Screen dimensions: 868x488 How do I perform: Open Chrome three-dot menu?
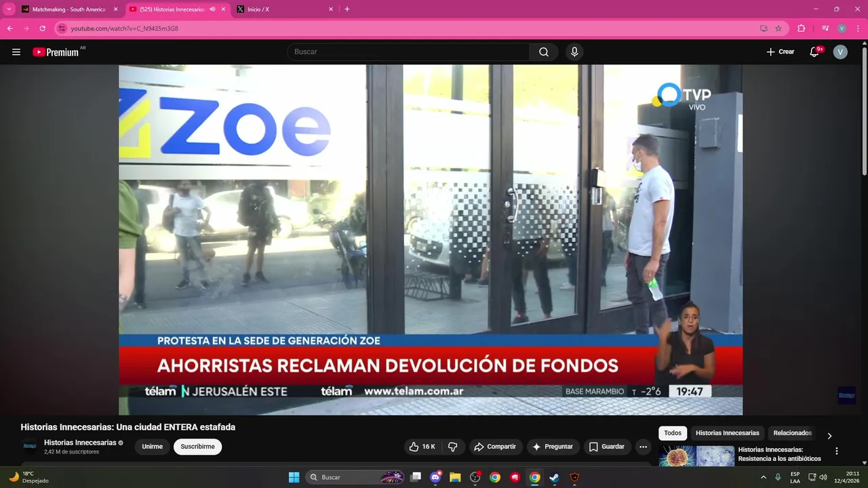858,28
